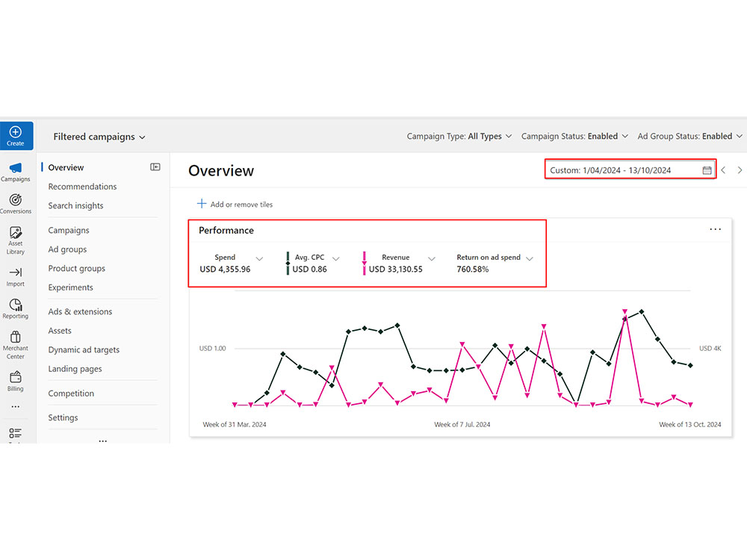Click the Revenue value USD 33,130.55

point(395,269)
